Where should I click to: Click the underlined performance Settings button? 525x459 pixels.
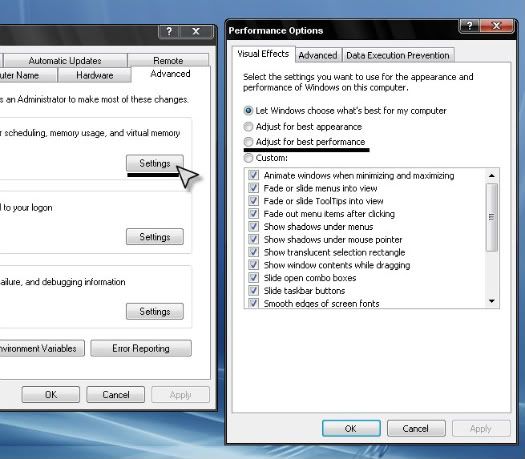click(155, 163)
